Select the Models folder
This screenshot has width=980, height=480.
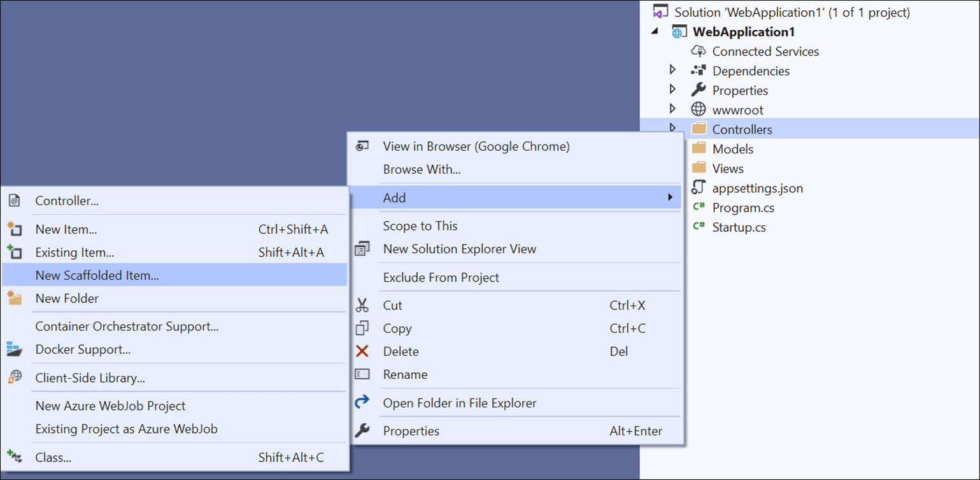coord(732,149)
